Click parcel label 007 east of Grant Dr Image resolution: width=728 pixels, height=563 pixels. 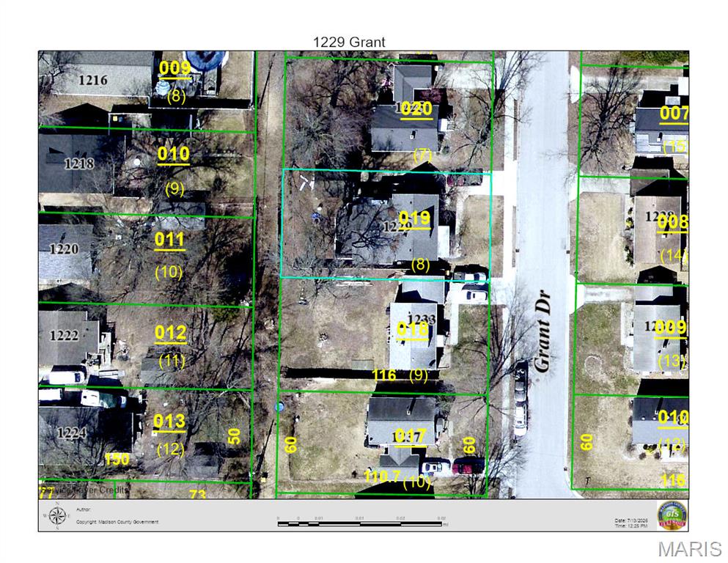pyautogui.click(x=674, y=113)
